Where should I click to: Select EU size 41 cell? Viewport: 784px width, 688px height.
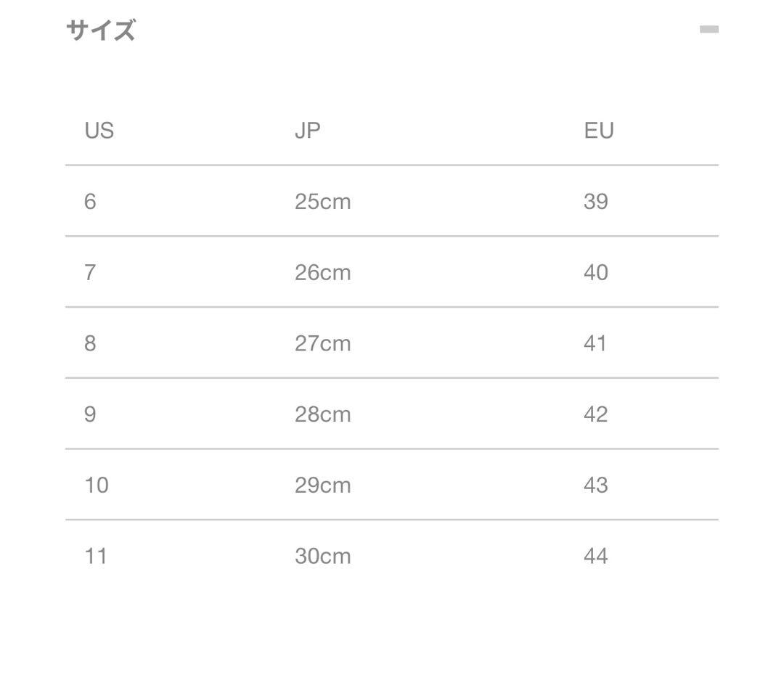(x=595, y=343)
